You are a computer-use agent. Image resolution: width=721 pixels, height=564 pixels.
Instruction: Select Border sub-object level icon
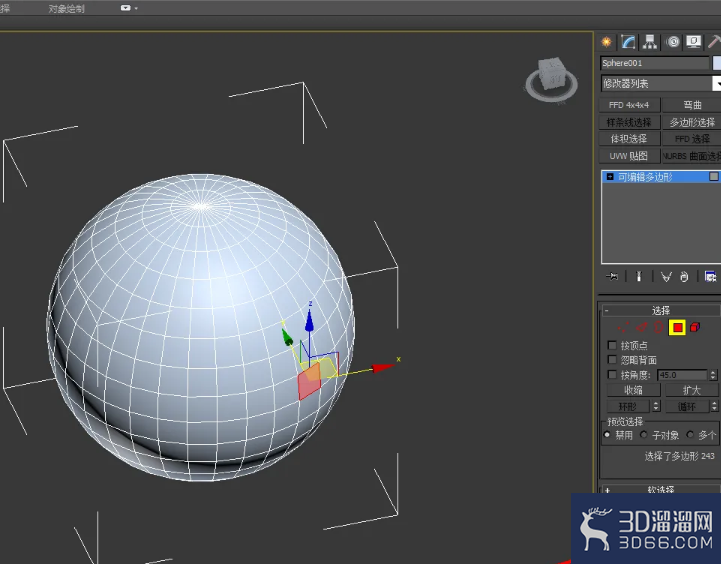pos(659,327)
